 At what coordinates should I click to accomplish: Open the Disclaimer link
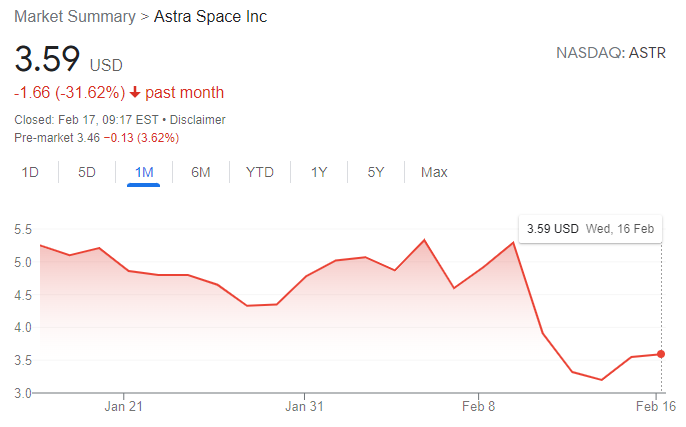199,120
